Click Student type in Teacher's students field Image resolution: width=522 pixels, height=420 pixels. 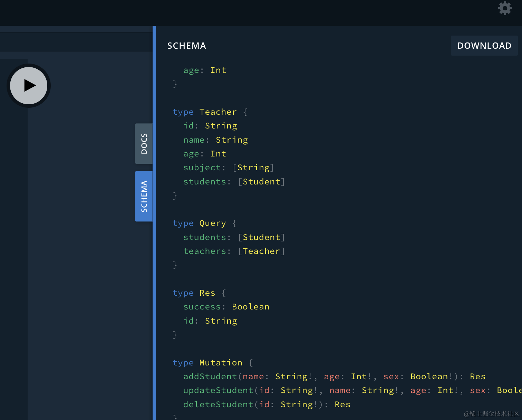(261, 182)
